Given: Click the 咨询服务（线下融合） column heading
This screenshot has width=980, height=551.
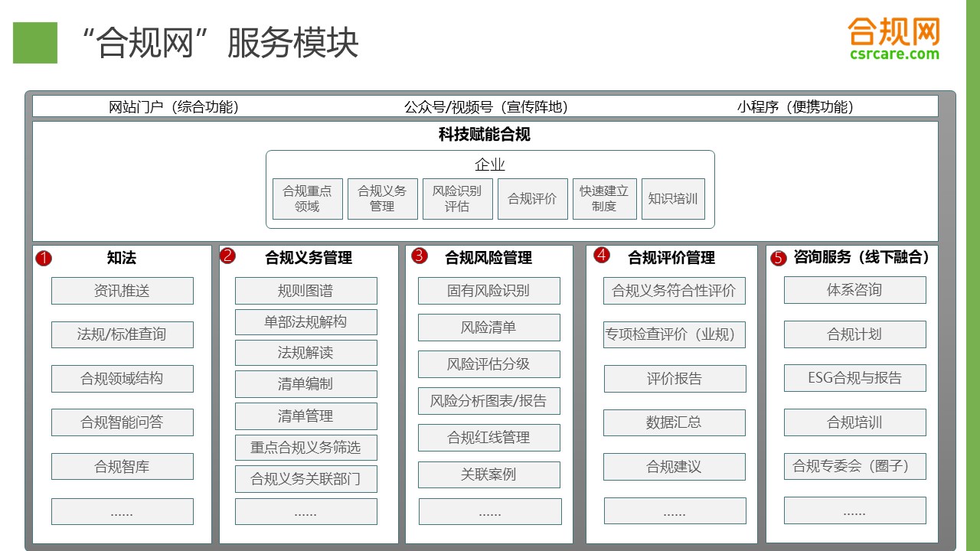Looking at the screenshot, I should (861, 257).
